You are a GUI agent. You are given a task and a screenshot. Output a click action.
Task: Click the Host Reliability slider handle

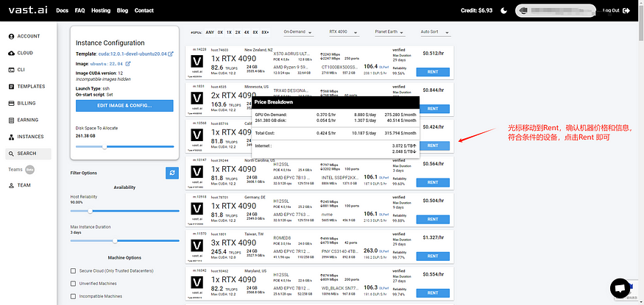90,211
